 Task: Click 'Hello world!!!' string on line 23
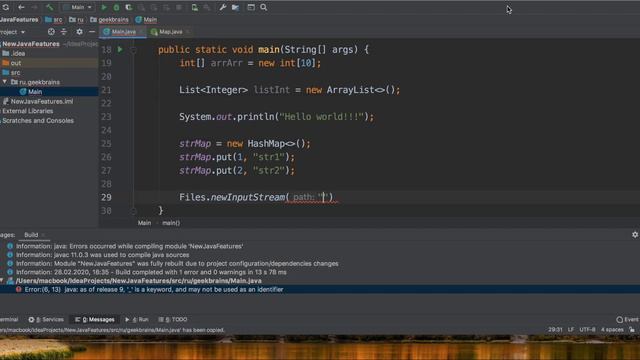[321, 117]
